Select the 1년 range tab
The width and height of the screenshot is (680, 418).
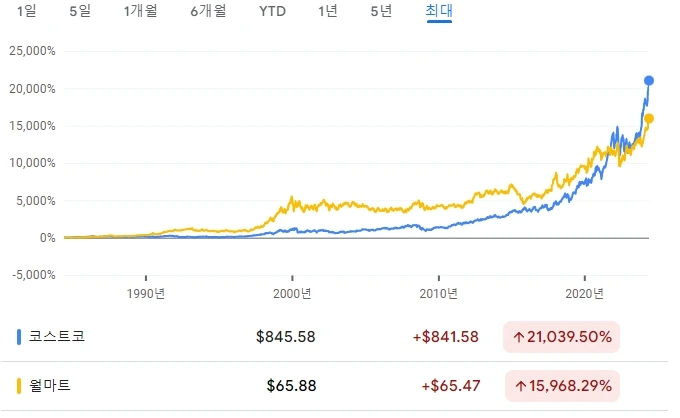tap(328, 10)
